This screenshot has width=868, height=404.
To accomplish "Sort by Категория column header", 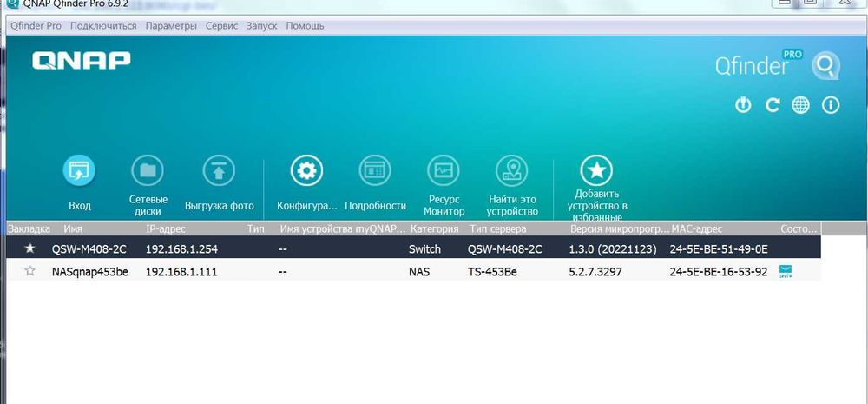I will [x=435, y=228].
